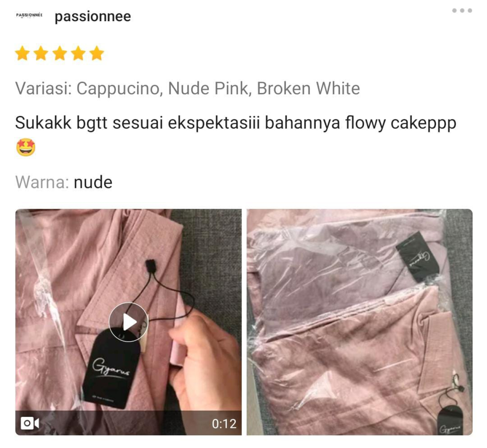Click the fifth rating star
This screenshot has width=487, height=448.
(97, 53)
